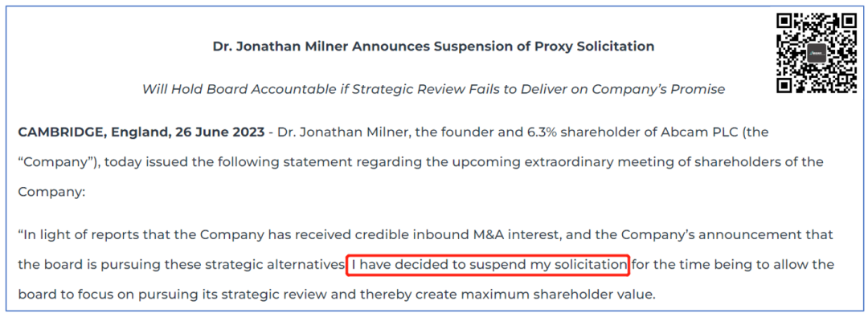Image resolution: width=868 pixels, height=317 pixels.
Task: Click the line ending with Company:
Action: click(51, 193)
